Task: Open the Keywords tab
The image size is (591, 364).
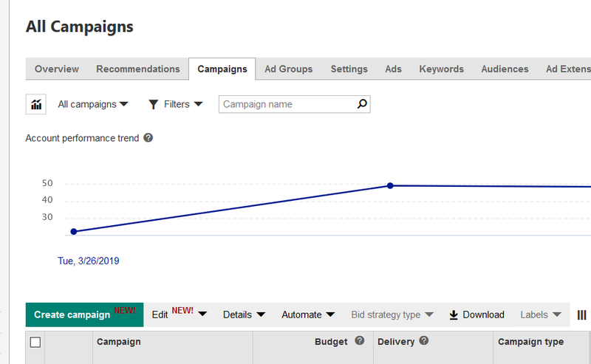Action: (441, 69)
